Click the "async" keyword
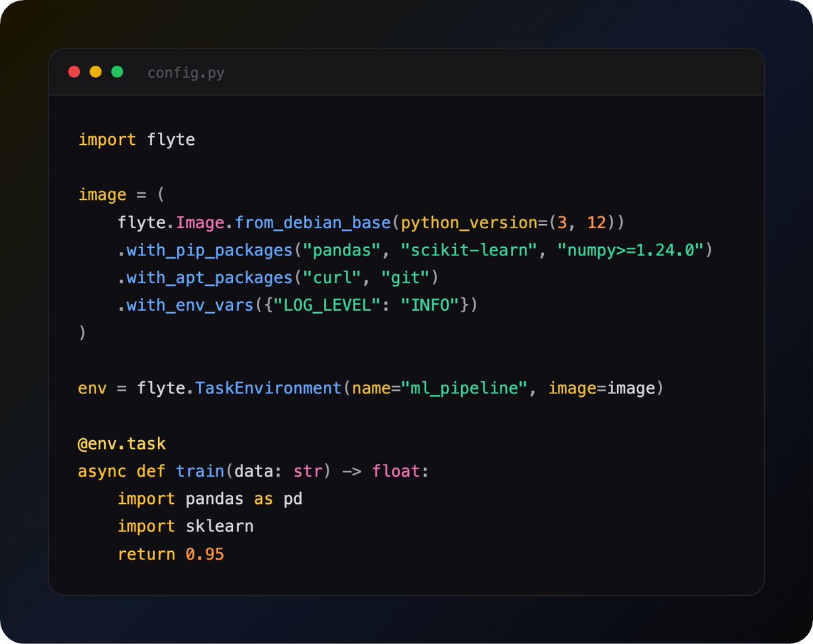Viewport: 813px width, 644px height. tap(102, 471)
